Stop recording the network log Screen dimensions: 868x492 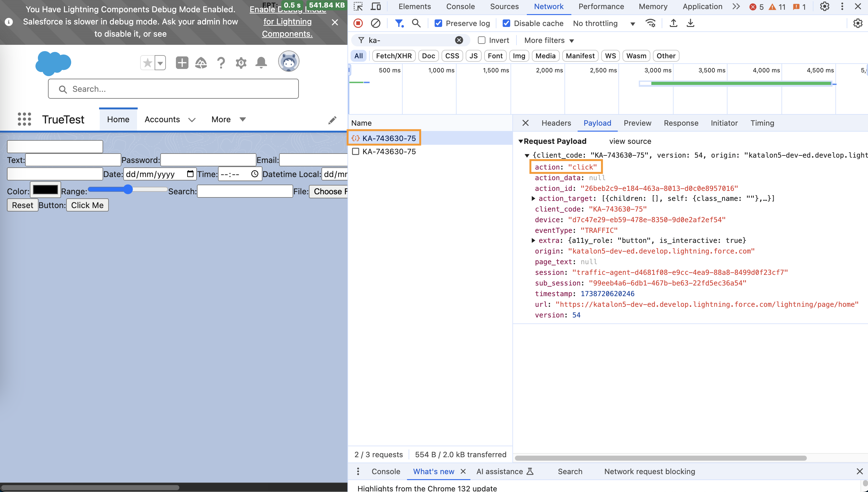tap(358, 23)
